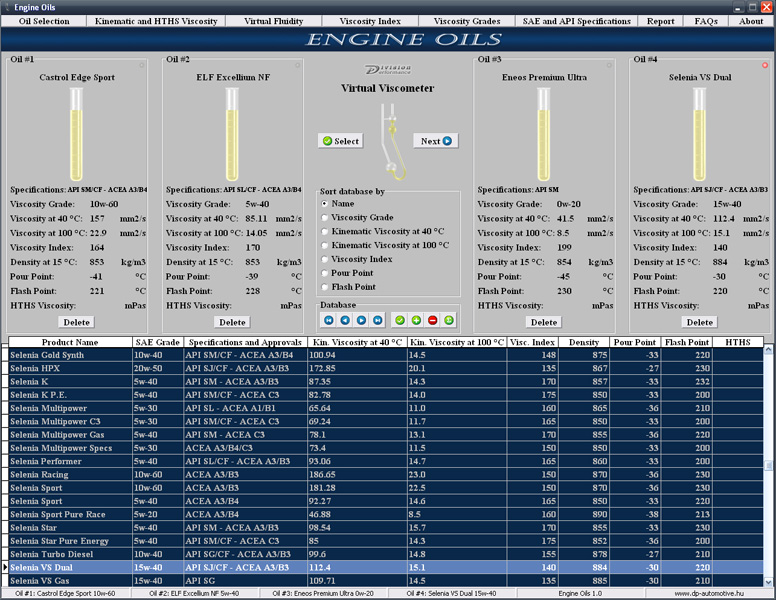776x600 pixels.
Task: Select the Selenia HPX row
Action: [x=386, y=368]
